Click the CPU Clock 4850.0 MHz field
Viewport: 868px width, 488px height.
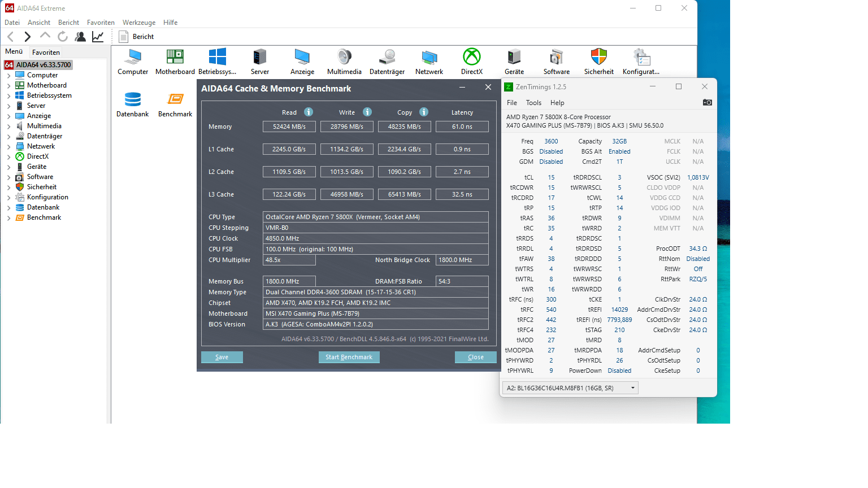coord(376,238)
